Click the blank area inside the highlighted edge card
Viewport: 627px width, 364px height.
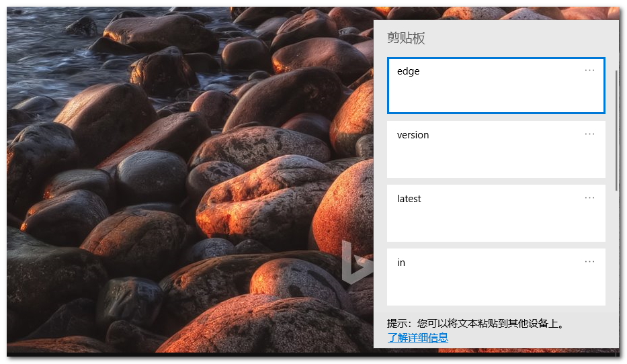pyautogui.click(x=496, y=96)
